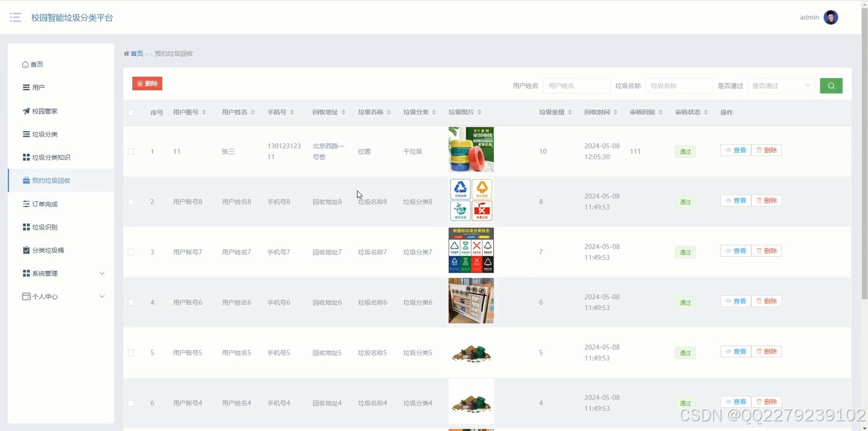The height and width of the screenshot is (431, 868).
Task: Toggle the select-all checkbox in table header
Action: tap(130, 112)
